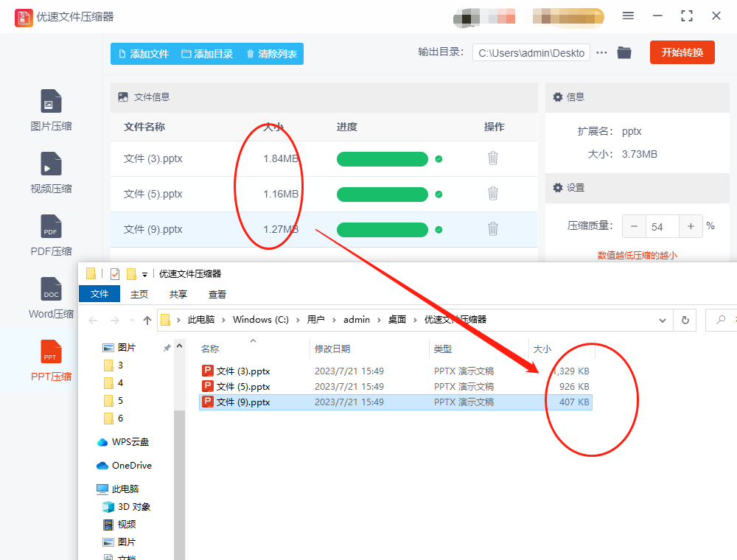Click 清除列表 to clear the list
The image size is (737, 560).
click(272, 54)
